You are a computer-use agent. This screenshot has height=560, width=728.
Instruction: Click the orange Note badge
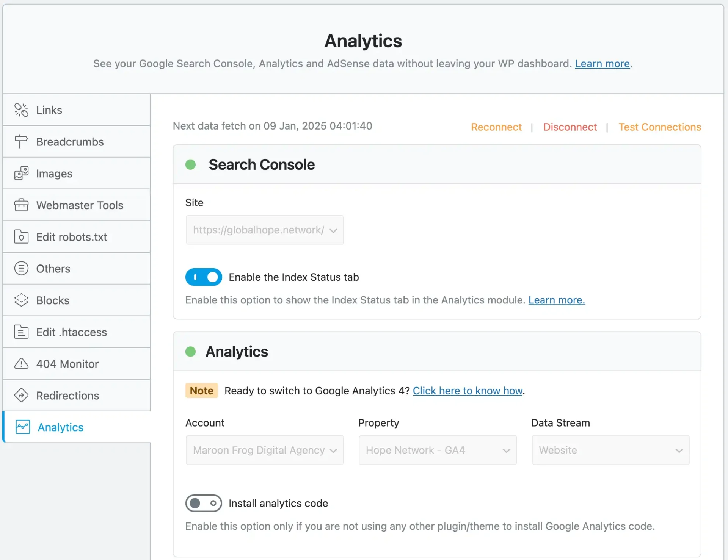point(201,391)
